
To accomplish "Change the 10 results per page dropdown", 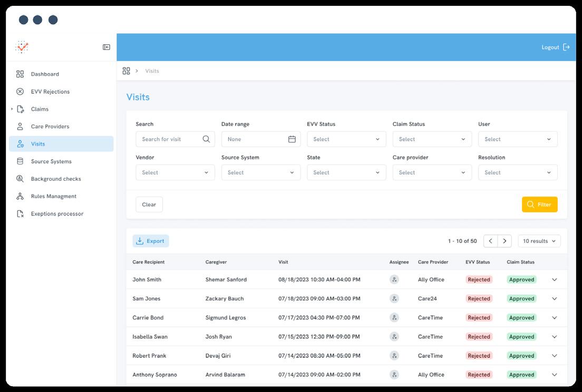I will point(539,241).
